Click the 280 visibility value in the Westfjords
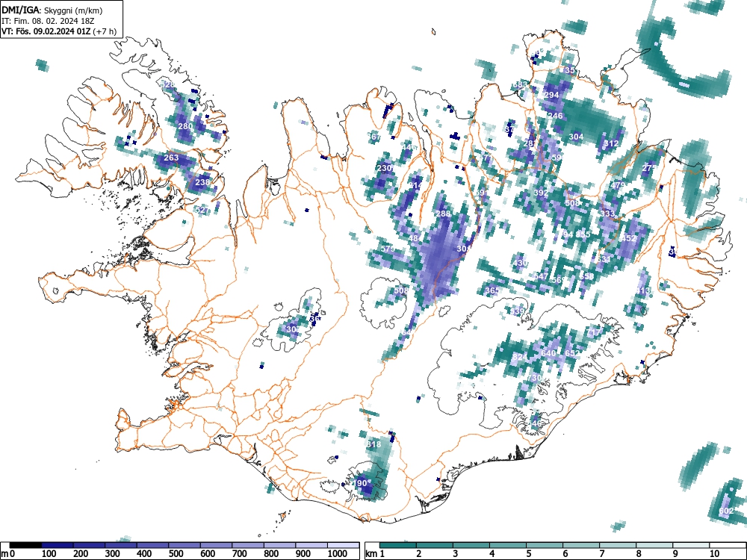The width and height of the screenshot is (747, 560). pyautogui.click(x=185, y=127)
